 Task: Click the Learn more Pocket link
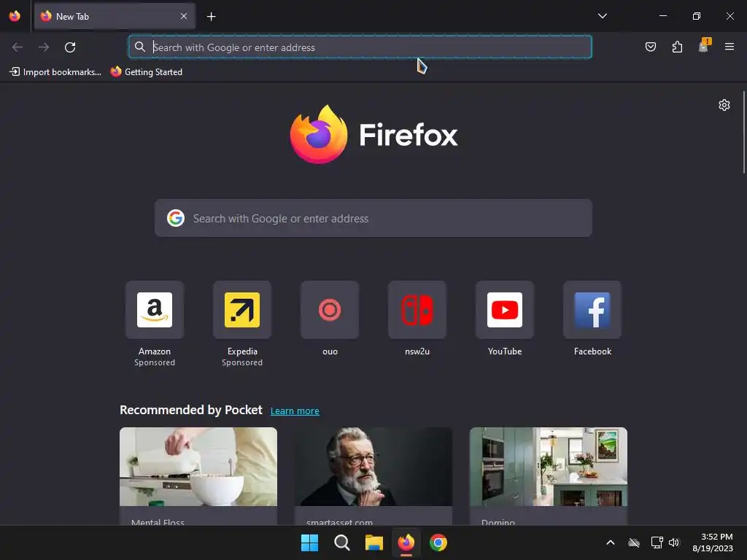pos(295,411)
